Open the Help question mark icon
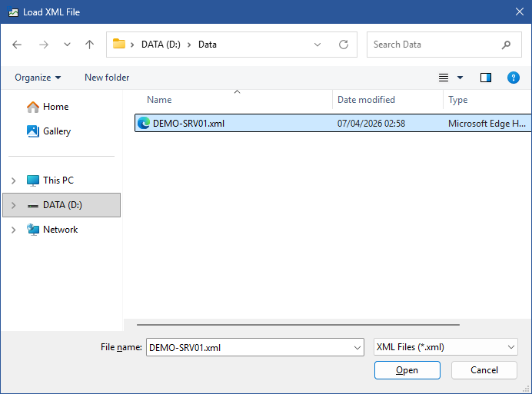 (x=513, y=78)
